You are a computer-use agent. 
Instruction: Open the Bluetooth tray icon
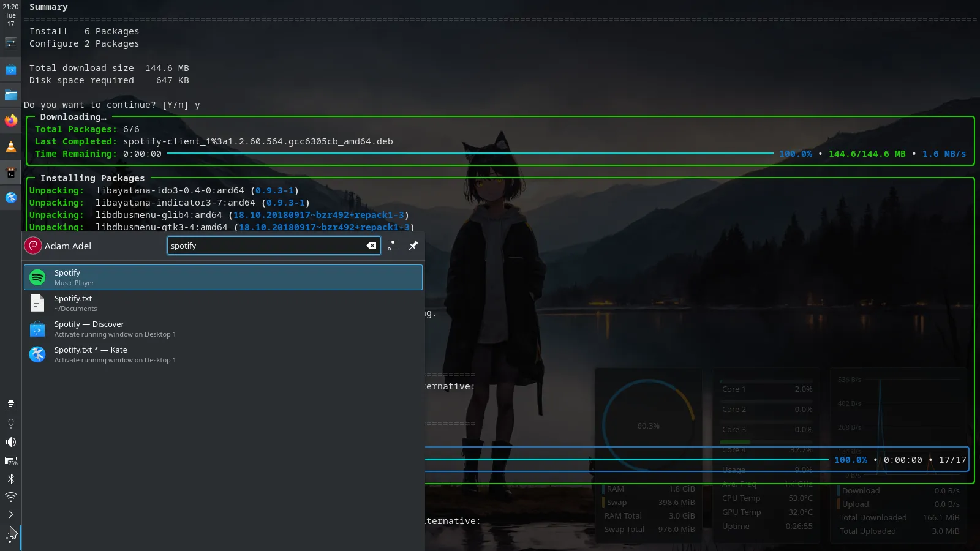(10, 479)
